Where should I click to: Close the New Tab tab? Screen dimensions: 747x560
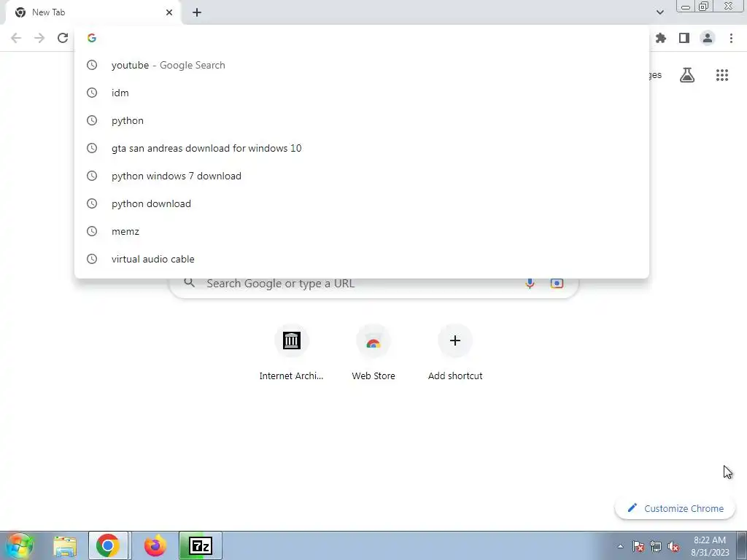pos(169,12)
